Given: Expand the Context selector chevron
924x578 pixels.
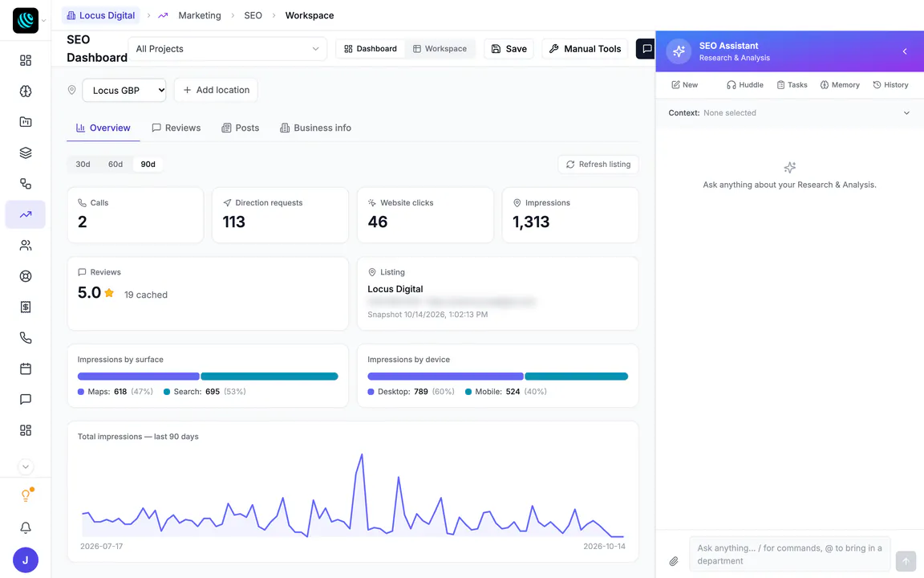Looking at the screenshot, I should point(906,112).
